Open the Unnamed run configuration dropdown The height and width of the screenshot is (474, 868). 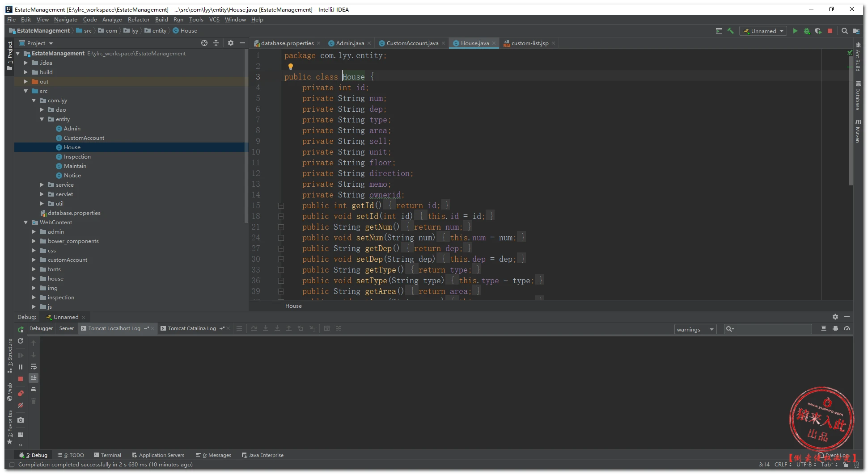pos(763,31)
